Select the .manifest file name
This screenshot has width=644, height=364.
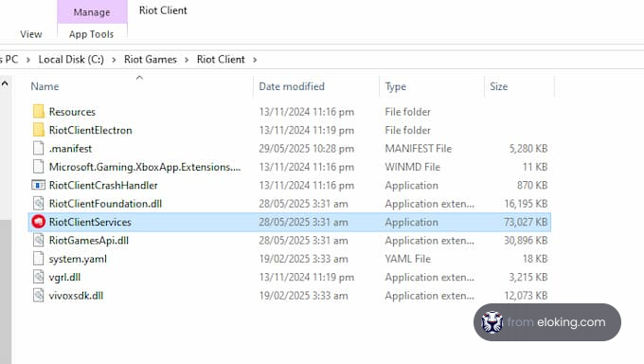click(x=70, y=149)
